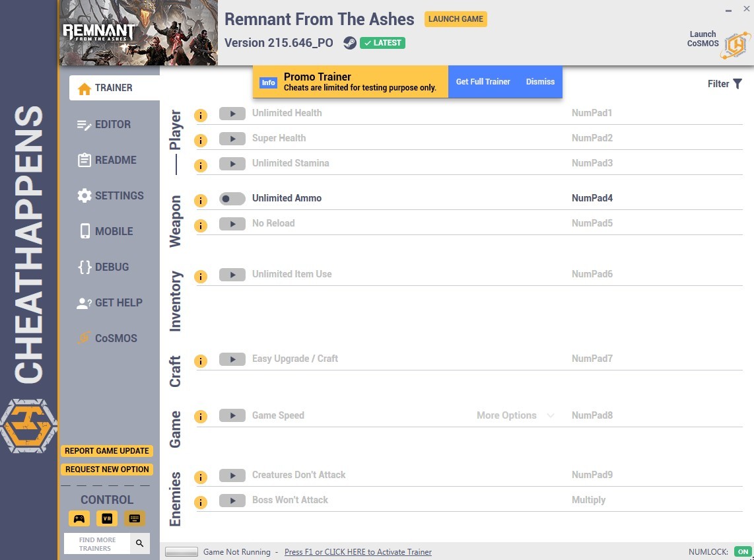Viewport: 754px width, 560px height.
Task: Activate the Game Speed cheat
Action: pos(232,415)
